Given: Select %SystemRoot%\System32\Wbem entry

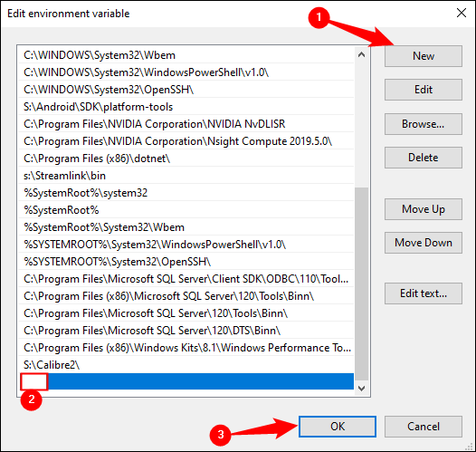Looking at the screenshot, I should [186, 227].
